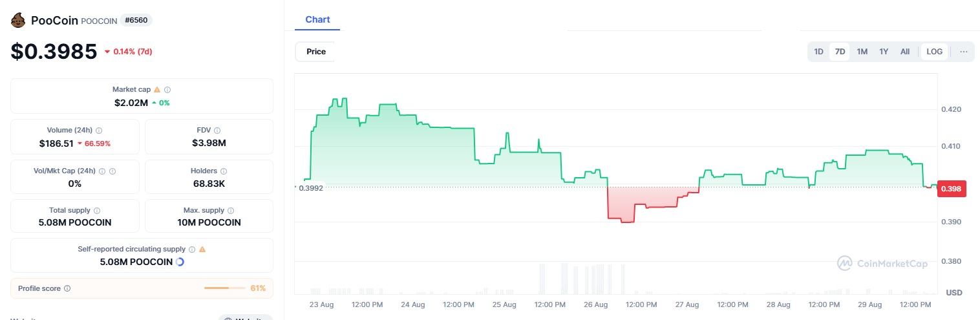
Task: Click circulating supply warning triangle icon
Action: (202, 249)
